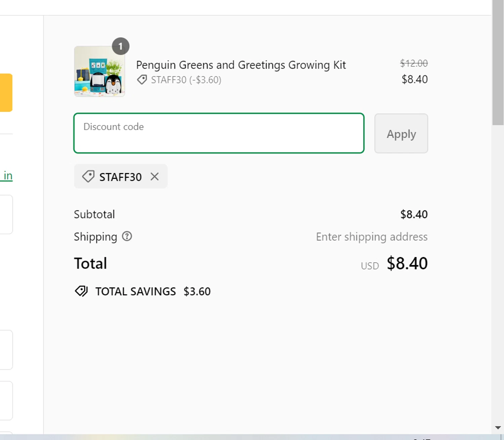Click the Shipping help question mark icon

tap(127, 237)
